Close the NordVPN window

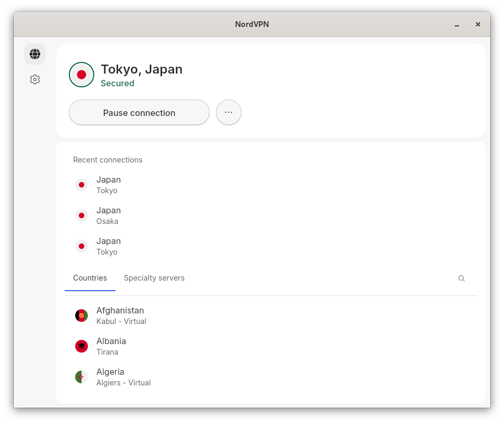point(478,24)
